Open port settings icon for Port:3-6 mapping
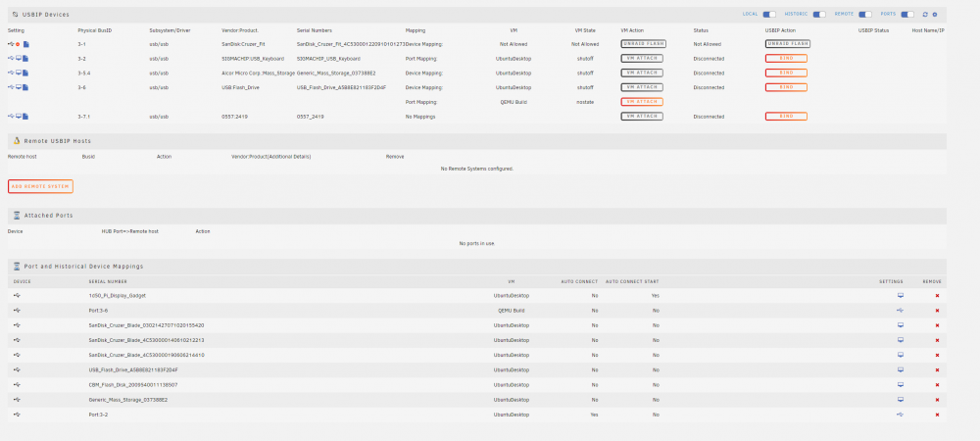 tap(900, 311)
